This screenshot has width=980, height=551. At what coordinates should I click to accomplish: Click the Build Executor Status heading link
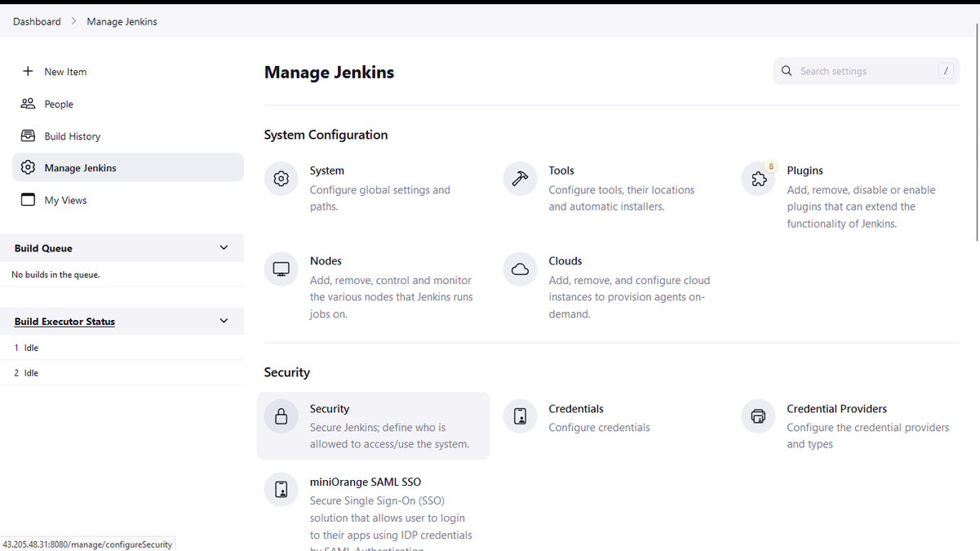[x=64, y=322]
